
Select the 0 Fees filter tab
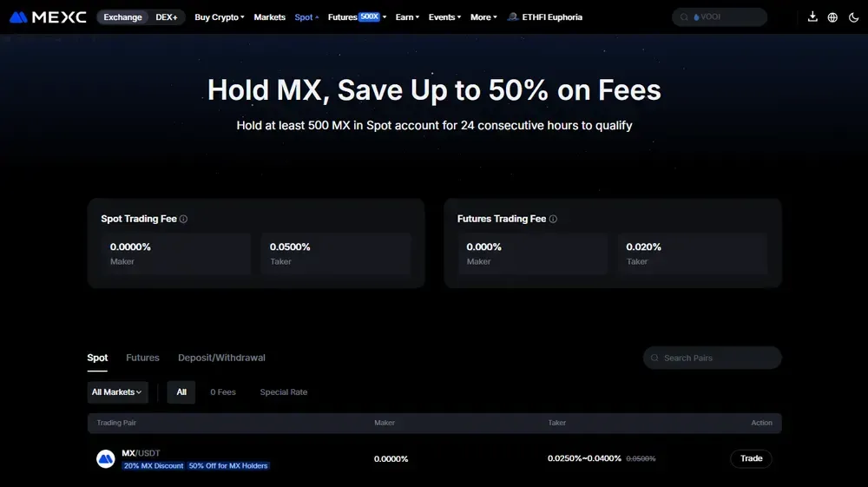coord(223,392)
